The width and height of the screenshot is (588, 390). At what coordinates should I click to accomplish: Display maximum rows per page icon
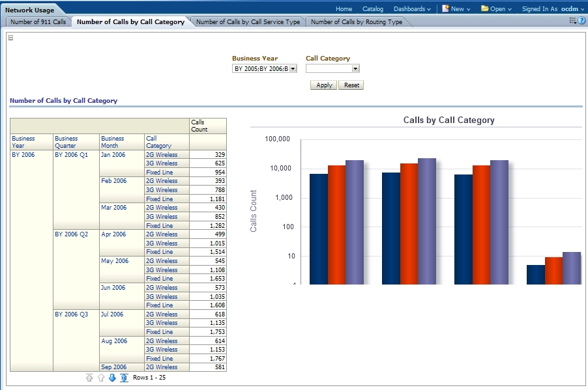[x=124, y=378]
